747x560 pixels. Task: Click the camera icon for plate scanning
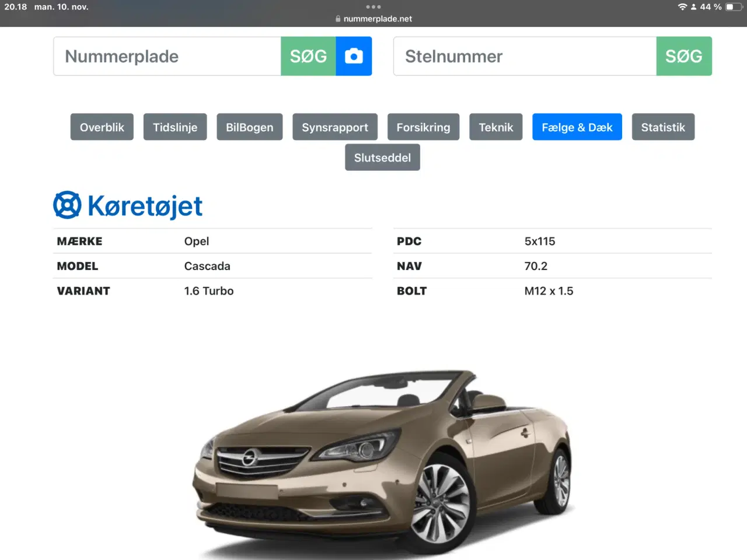354,56
